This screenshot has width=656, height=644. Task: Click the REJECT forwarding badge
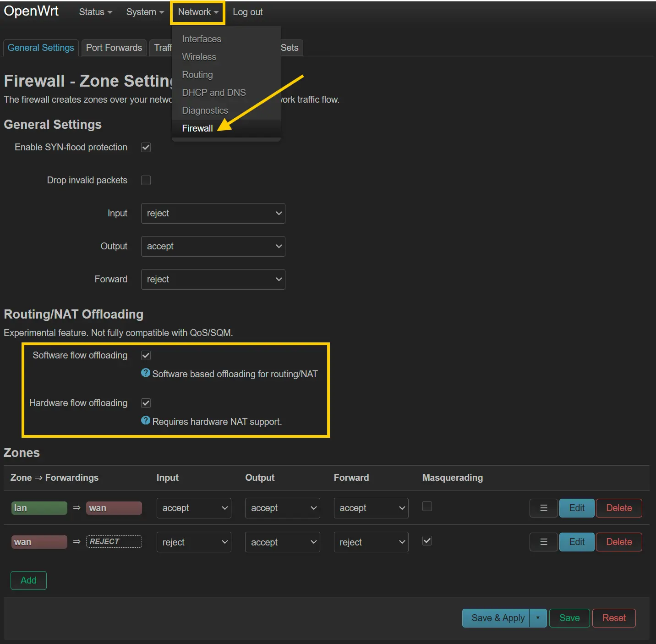point(114,541)
